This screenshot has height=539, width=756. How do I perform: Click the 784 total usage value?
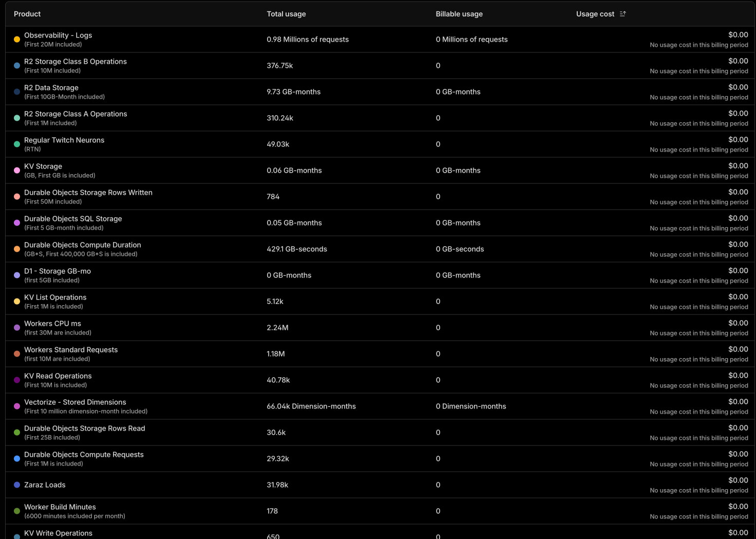[273, 197]
